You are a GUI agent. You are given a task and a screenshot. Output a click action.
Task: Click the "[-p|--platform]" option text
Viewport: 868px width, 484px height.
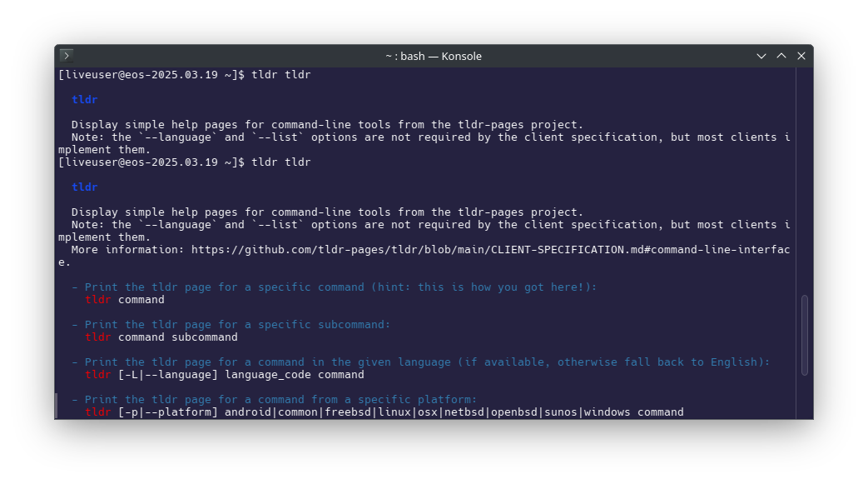(x=168, y=412)
